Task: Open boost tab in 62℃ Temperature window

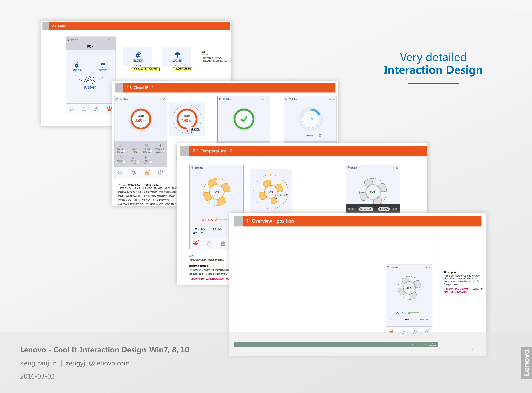Action: coord(209,243)
